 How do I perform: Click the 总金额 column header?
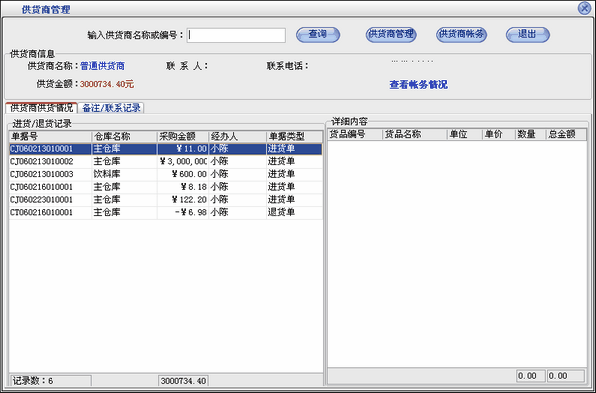[x=566, y=134]
